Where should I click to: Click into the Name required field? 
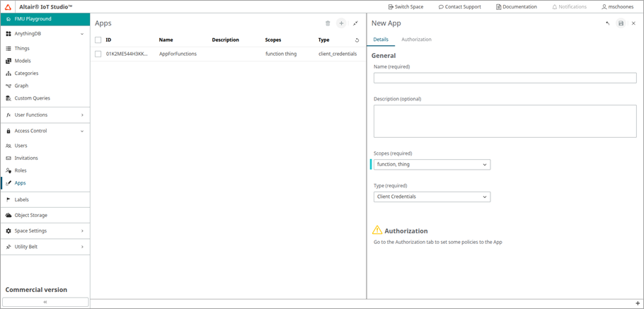(505, 78)
